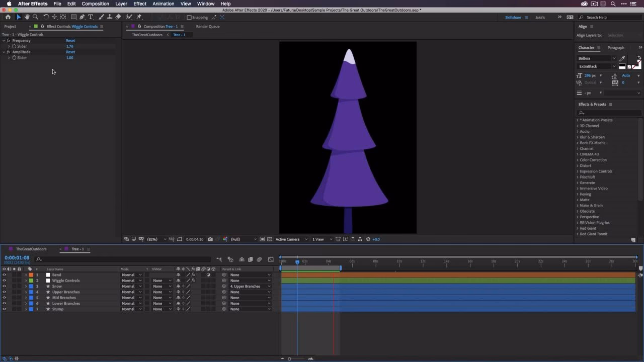Open the Render Queue
Screen dimensions: 644x362
pyautogui.click(x=207, y=26)
